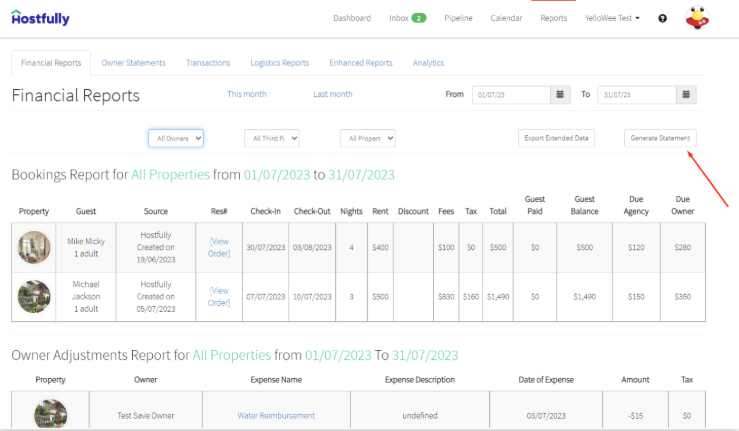
Task: Click the Guest column header
Action: coord(86,211)
